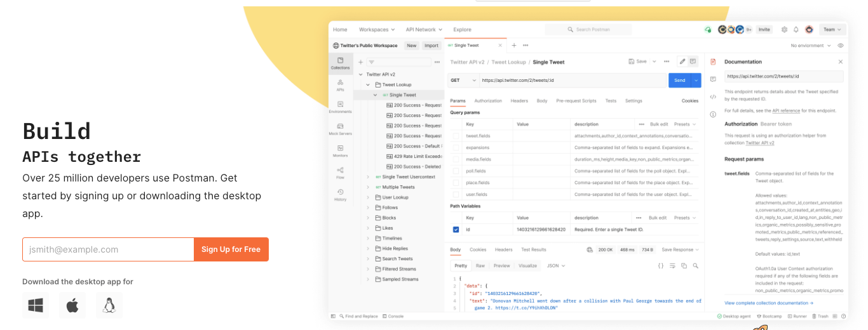868x330 pixels.
Task: Select the Pre-request Scripts tab
Action: pyautogui.click(x=576, y=101)
